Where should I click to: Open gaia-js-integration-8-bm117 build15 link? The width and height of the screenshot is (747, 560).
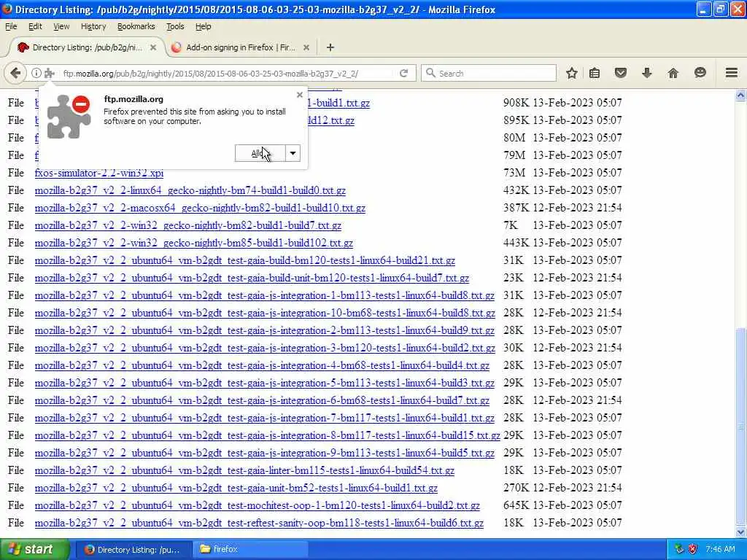268,435
